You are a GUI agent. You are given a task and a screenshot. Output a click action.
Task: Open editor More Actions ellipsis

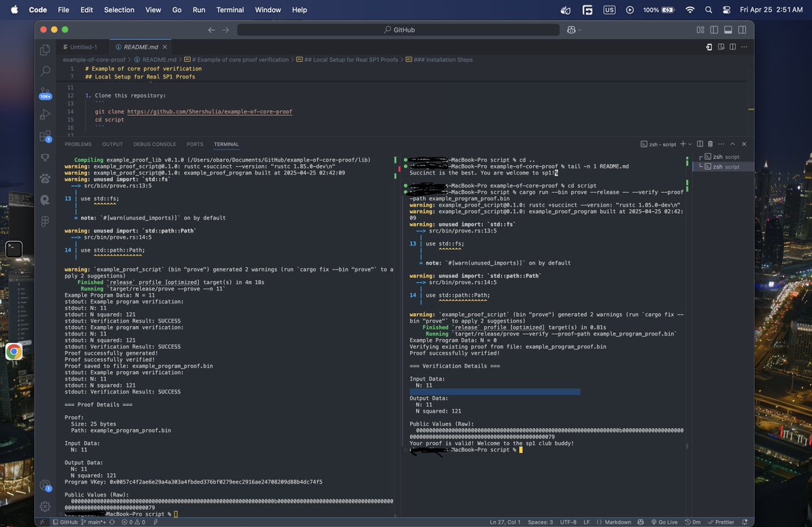744,47
